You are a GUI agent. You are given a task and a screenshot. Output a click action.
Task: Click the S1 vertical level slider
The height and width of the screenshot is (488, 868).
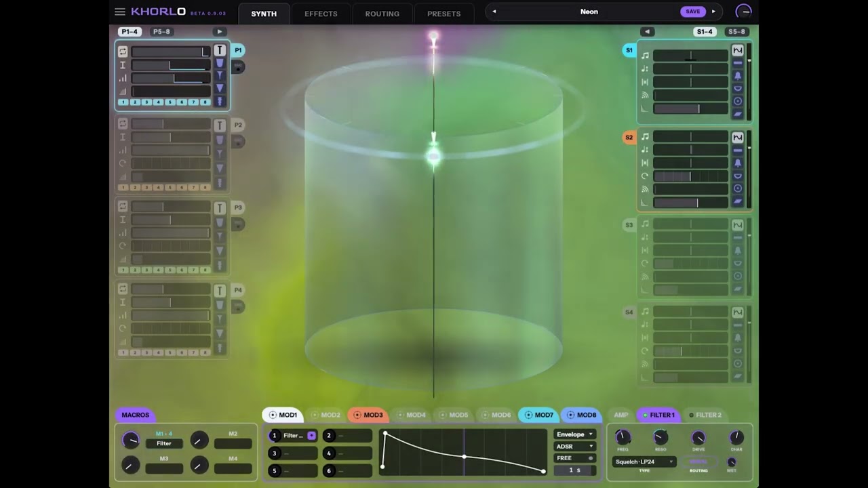[x=749, y=82]
